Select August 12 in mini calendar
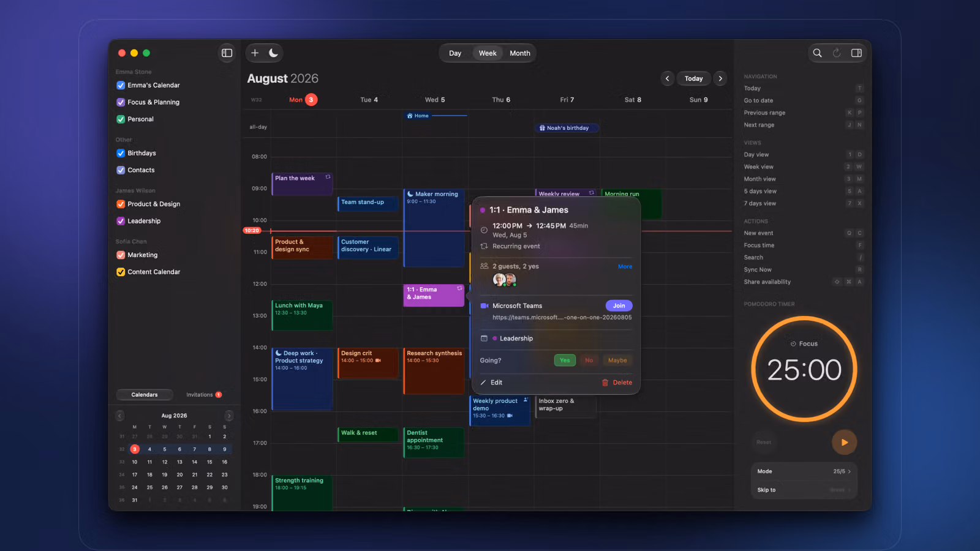 pos(165,462)
